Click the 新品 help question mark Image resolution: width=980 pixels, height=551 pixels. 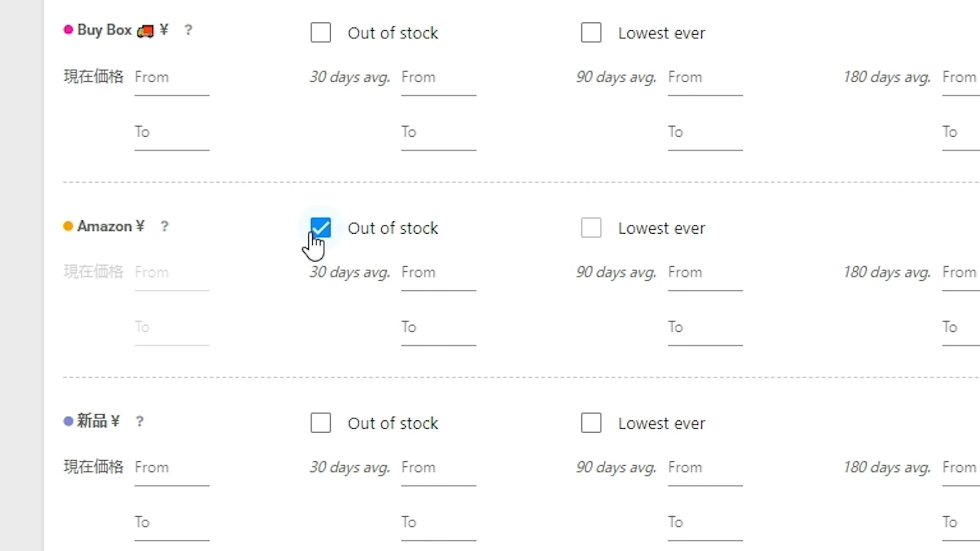(x=140, y=421)
